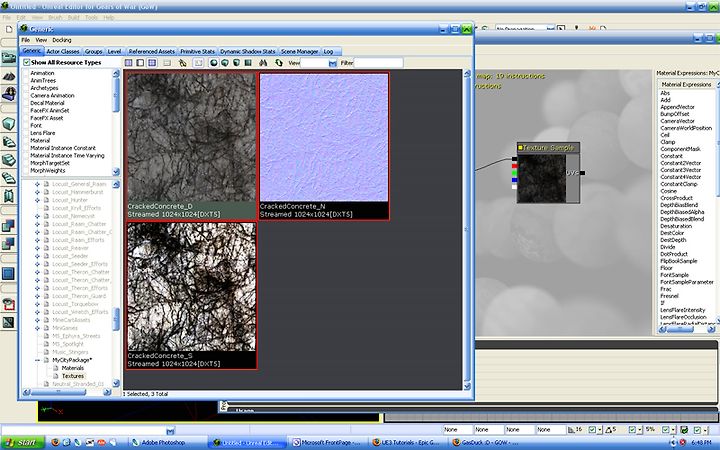Screen dimensions: 720x450
Task: Open the View dropdown in browser toolbar
Action: click(x=333, y=63)
